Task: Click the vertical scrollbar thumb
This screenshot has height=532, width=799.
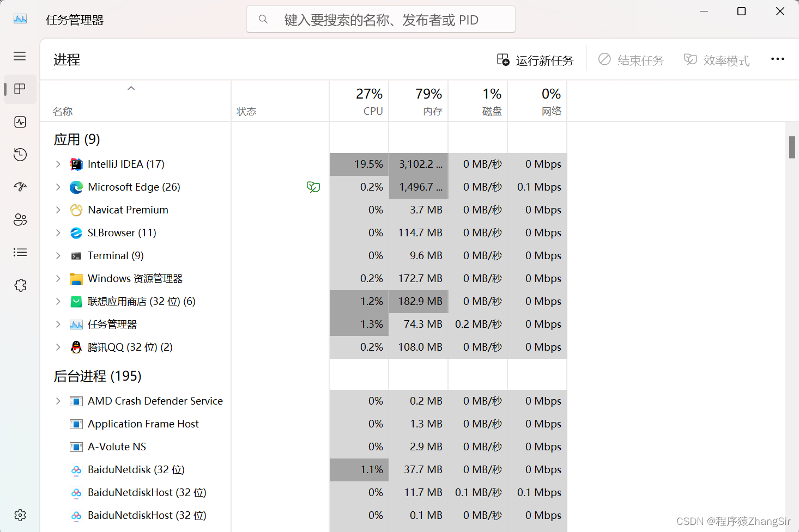Action: pyautogui.click(x=792, y=147)
